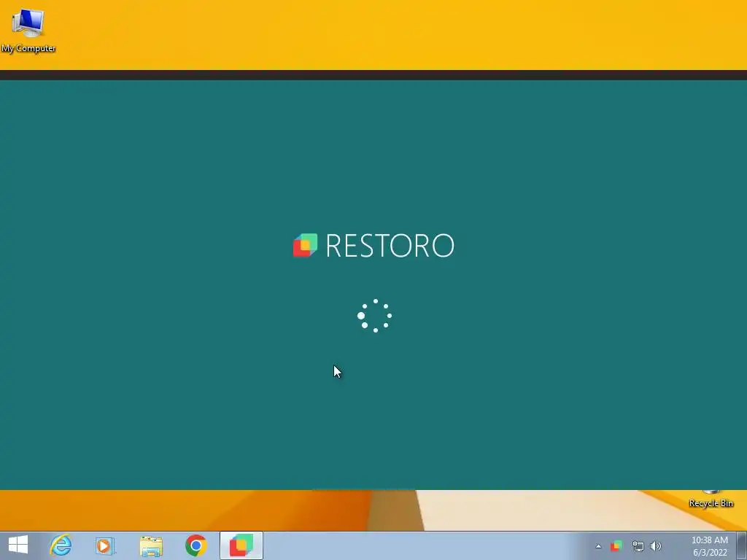747x560 pixels.
Task: Open the network status tray icon
Action: (x=638, y=546)
